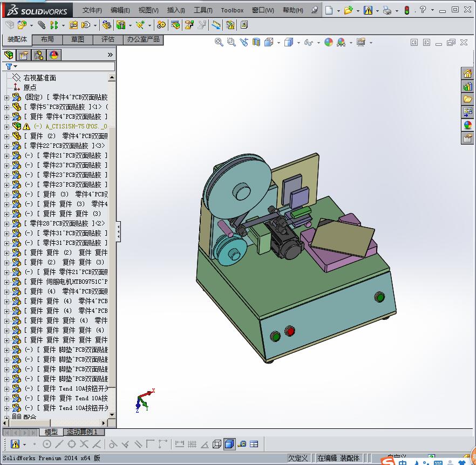This screenshot has width=476, height=465.
Task: Click the 欠定义 status bar field
Action: (x=298, y=457)
